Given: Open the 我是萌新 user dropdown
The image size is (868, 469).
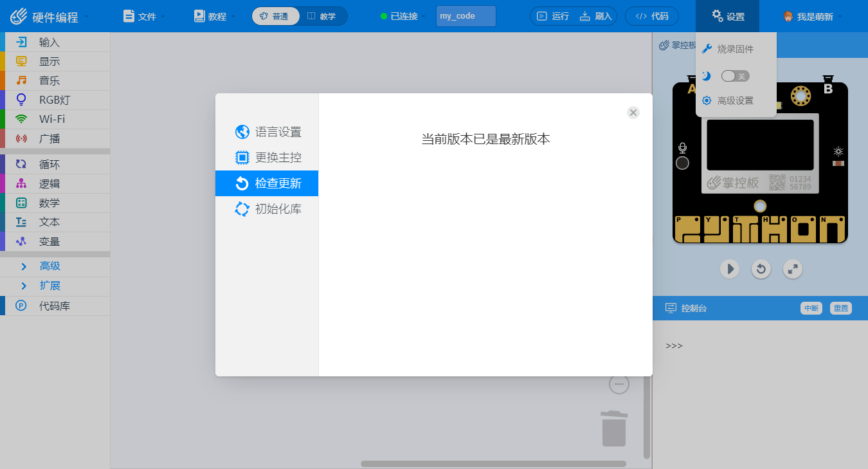Looking at the screenshot, I should [x=813, y=16].
